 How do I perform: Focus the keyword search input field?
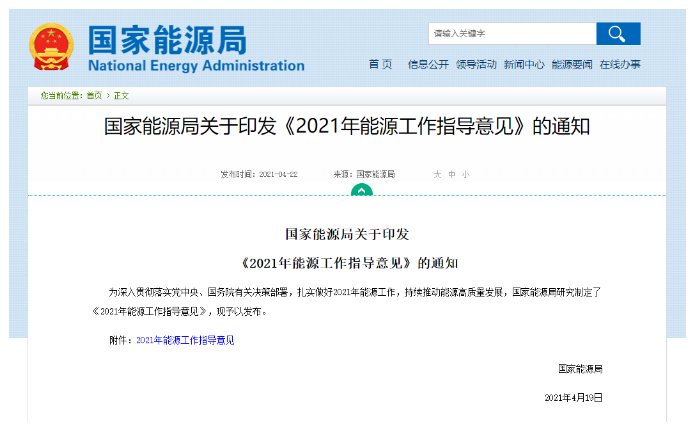pyautogui.click(x=512, y=34)
